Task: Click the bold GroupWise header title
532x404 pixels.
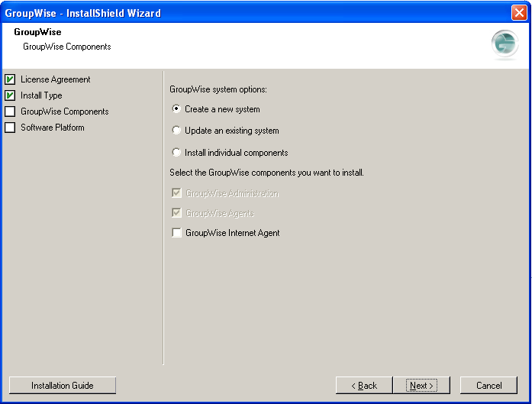Action: click(x=37, y=32)
